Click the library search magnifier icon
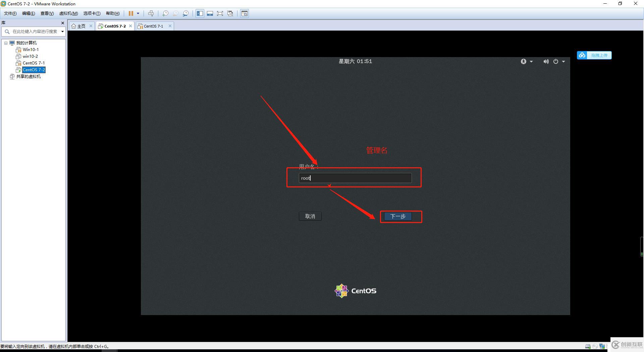 (7, 32)
